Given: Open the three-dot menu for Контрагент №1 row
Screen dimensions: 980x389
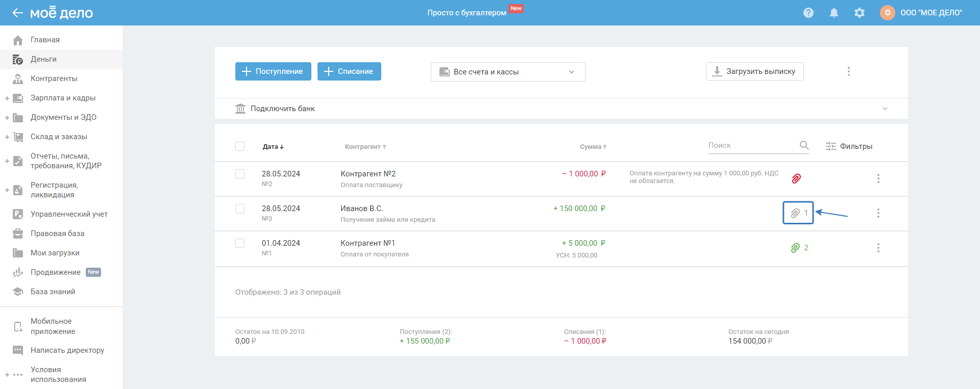Looking at the screenshot, I should [x=878, y=248].
